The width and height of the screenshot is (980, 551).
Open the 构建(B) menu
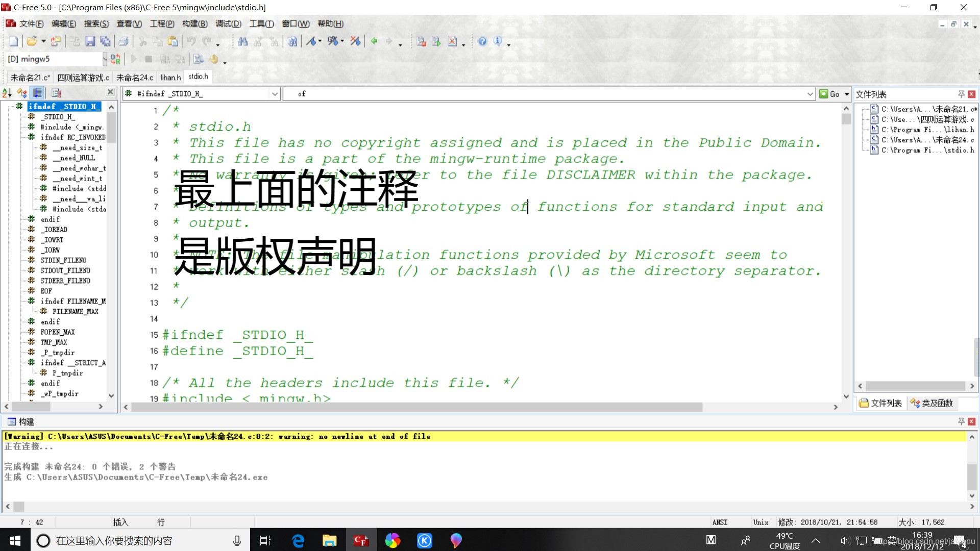195,23
